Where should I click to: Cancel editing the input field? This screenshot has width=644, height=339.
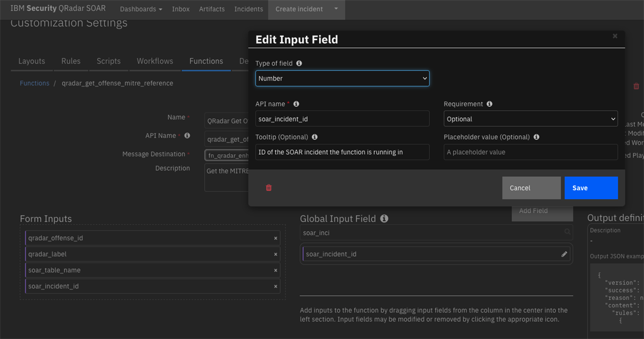[531, 188]
